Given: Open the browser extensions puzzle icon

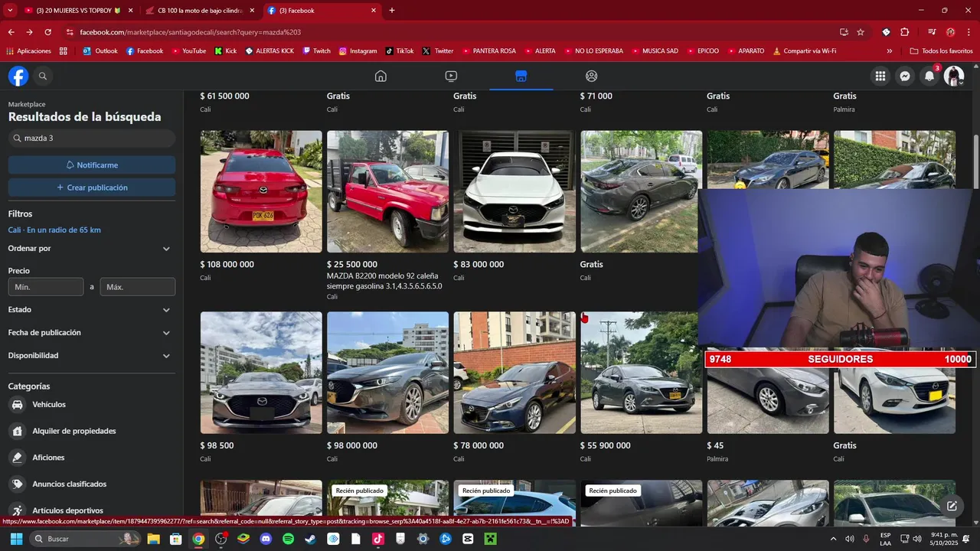Looking at the screenshot, I should [x=905, y=32].
